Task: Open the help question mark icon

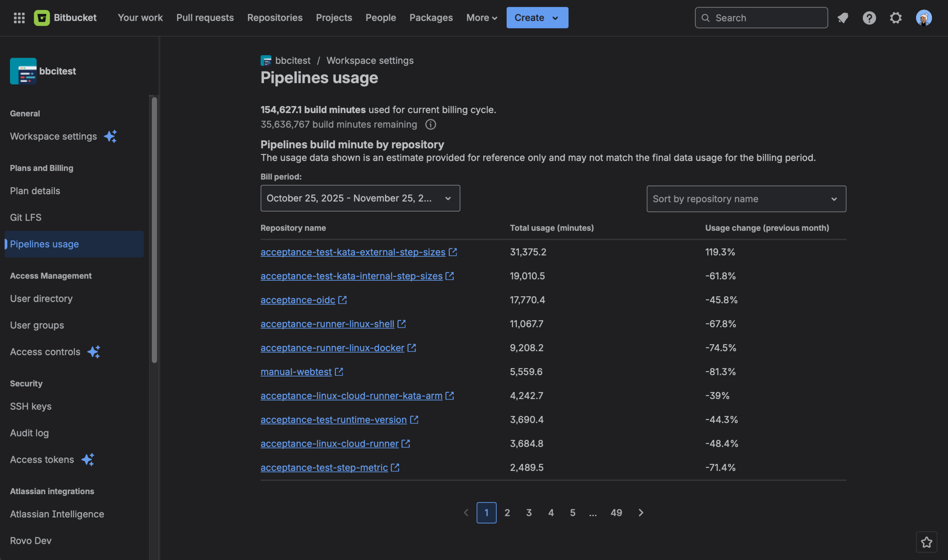Action: pos(869,18)
